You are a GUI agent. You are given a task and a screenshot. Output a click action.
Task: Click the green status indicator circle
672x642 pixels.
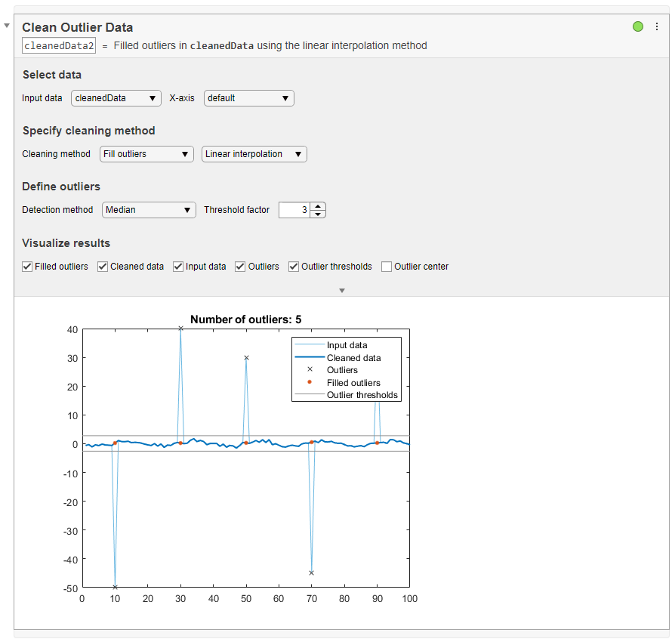click(638, 26)
